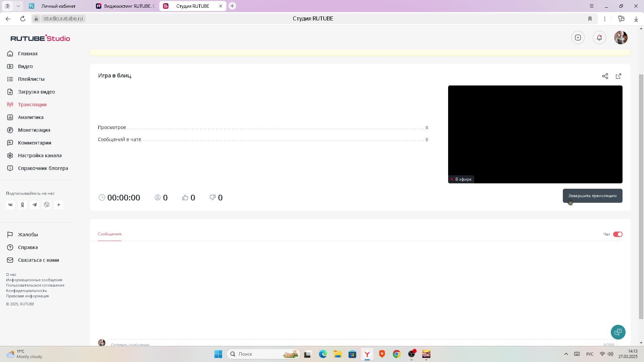644x362 pixels.
Task: Switch to Видеохостинг RUTUBE browser tab
Action: coord(125,6)
